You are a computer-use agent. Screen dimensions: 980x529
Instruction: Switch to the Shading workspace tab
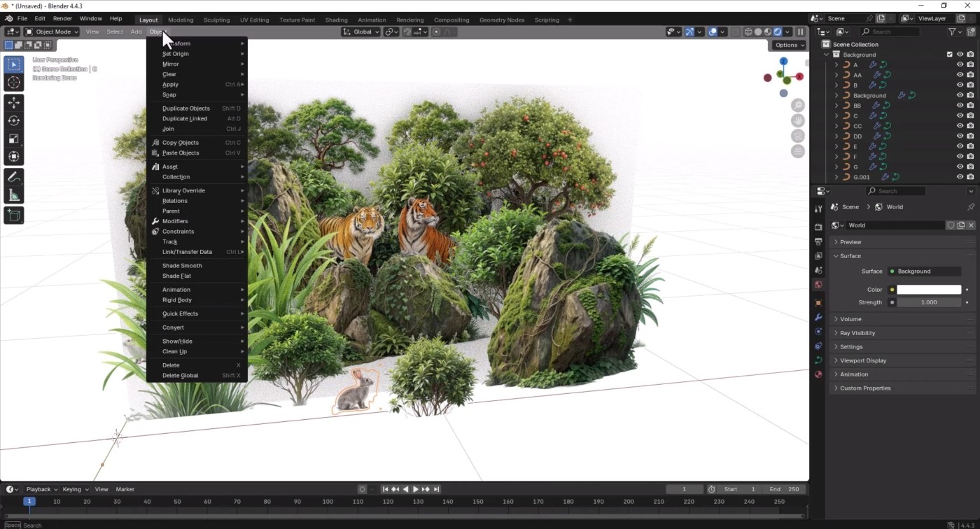(x=336, y=20)
